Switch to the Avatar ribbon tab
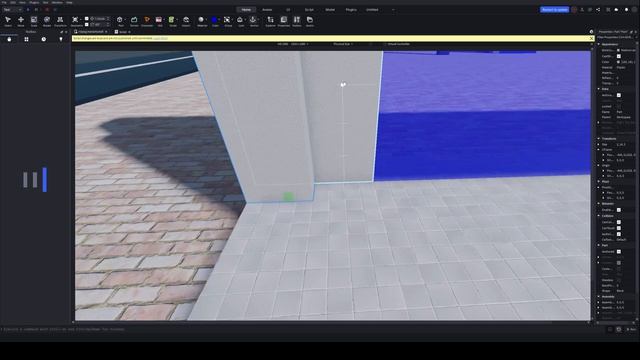The image size is (640, 360). pyautogui.click(x=267, y=9)
